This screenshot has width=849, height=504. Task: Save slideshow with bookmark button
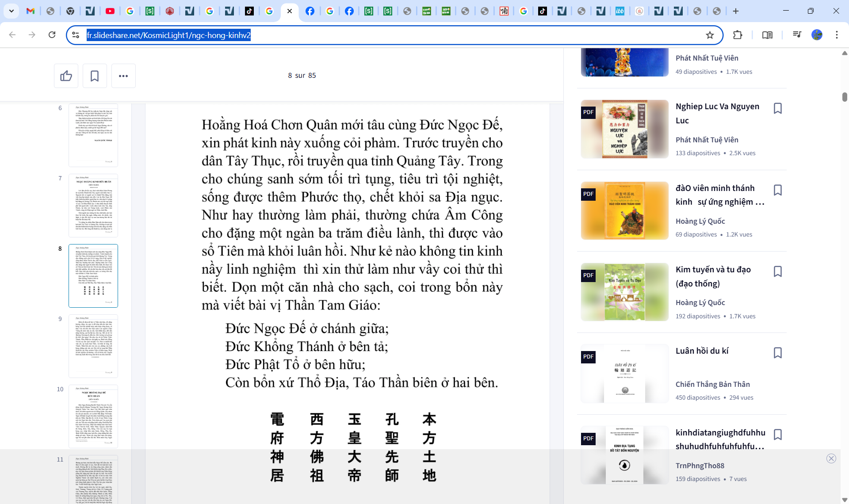click(95, 76)
